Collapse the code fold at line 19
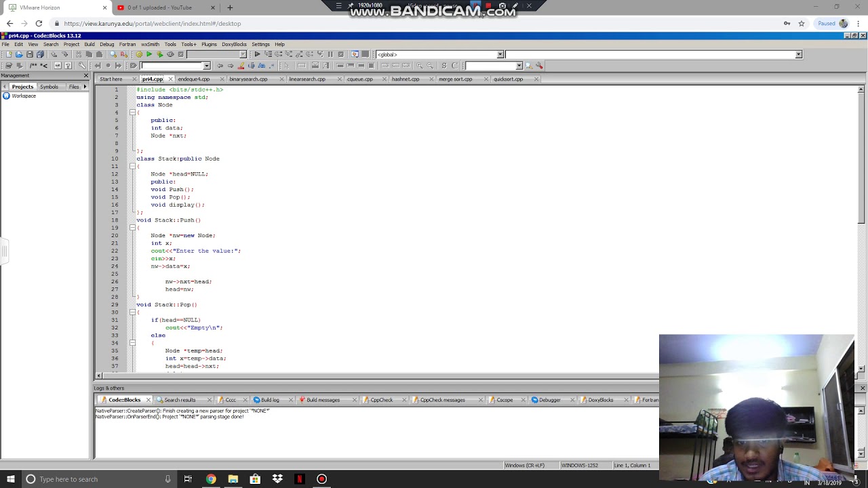Screen dimensions: 868x488 (132, 228)
